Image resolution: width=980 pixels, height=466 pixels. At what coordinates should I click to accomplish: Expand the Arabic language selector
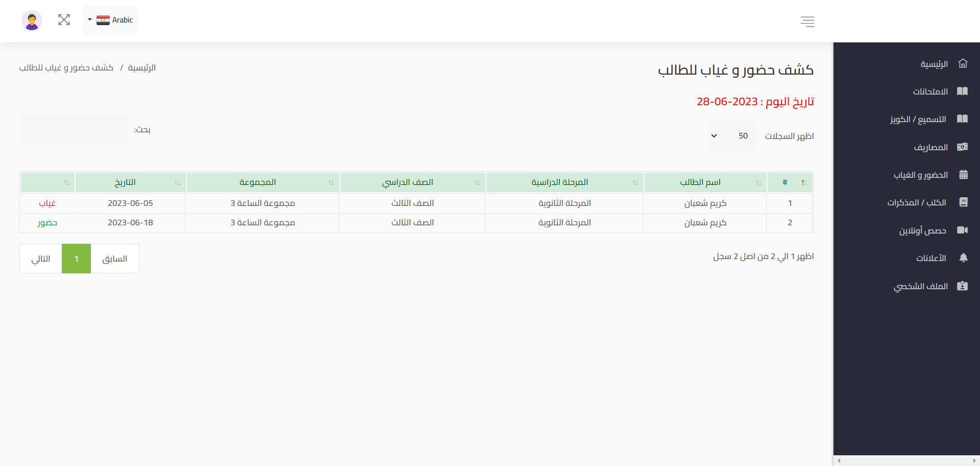pyautogui.click(x=110, y=20)
